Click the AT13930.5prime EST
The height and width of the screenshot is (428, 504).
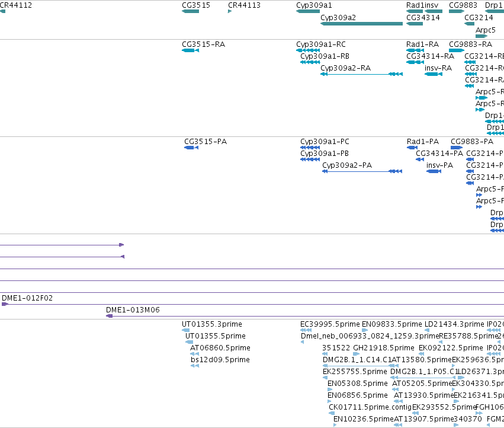tap(398, 401)
